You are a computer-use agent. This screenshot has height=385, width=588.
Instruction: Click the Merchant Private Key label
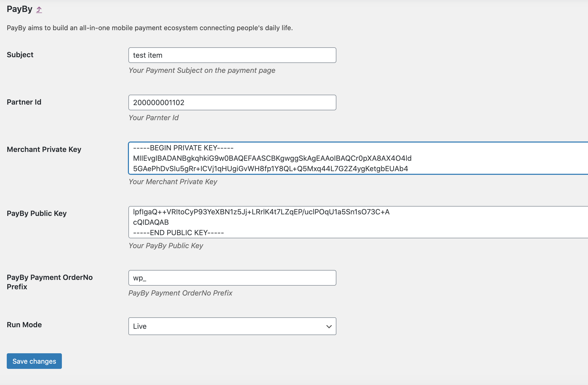tap(44, 149)
